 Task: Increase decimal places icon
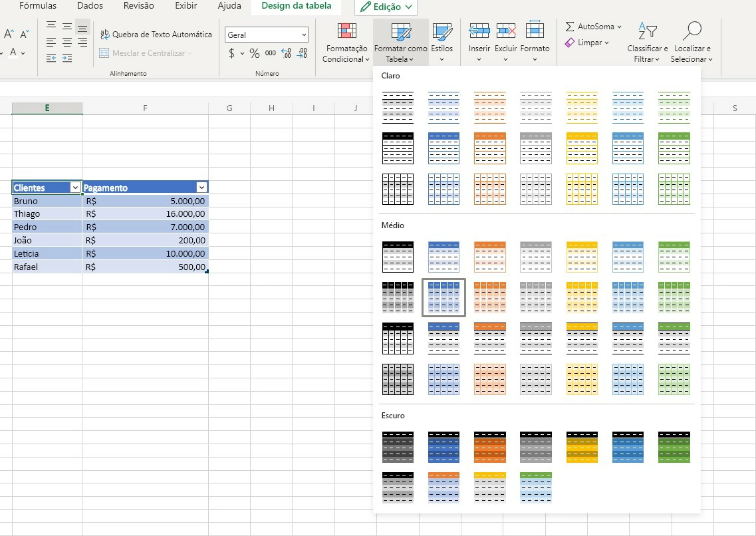tap(286, 53)
